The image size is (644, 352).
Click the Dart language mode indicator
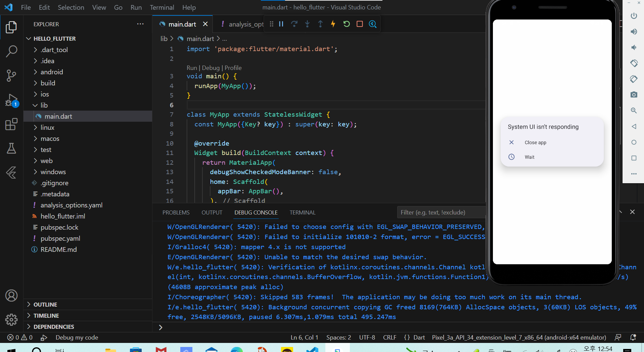(x=419, y=338)
